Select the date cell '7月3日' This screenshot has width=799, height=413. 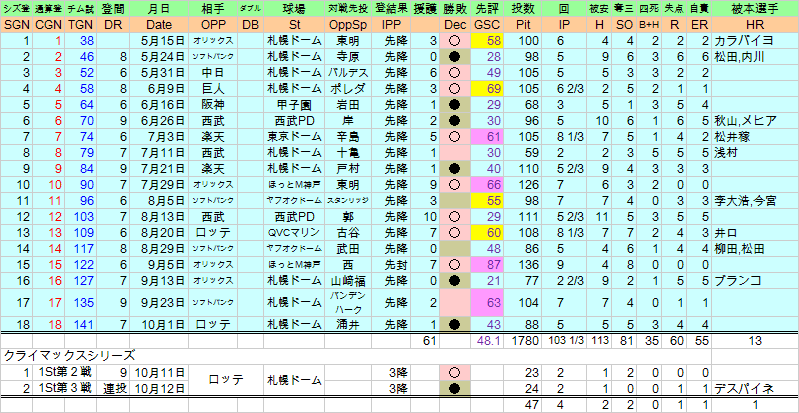point(158,136)
